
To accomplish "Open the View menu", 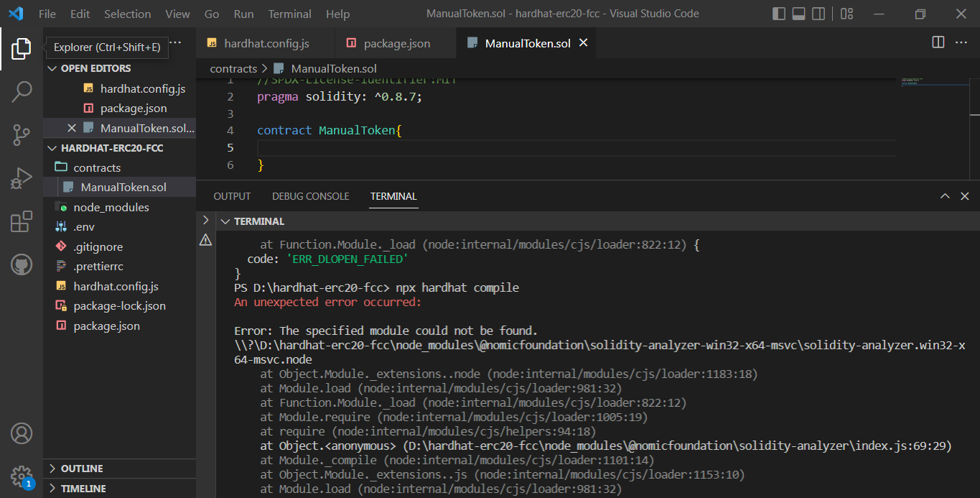I will pos(177,14).
